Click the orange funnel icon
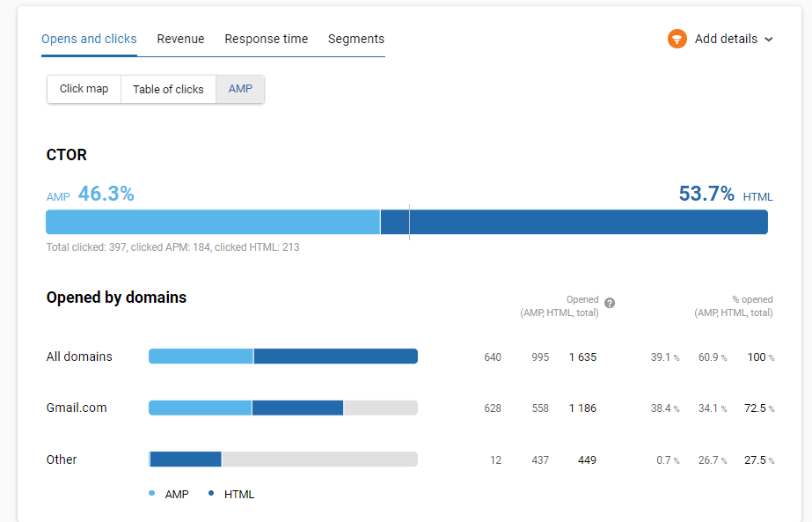The image size is (812, 522). [677, 39]
